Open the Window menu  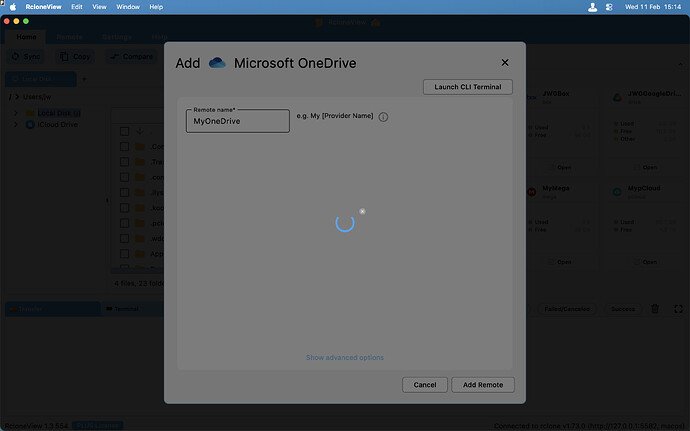pos(128,6)
